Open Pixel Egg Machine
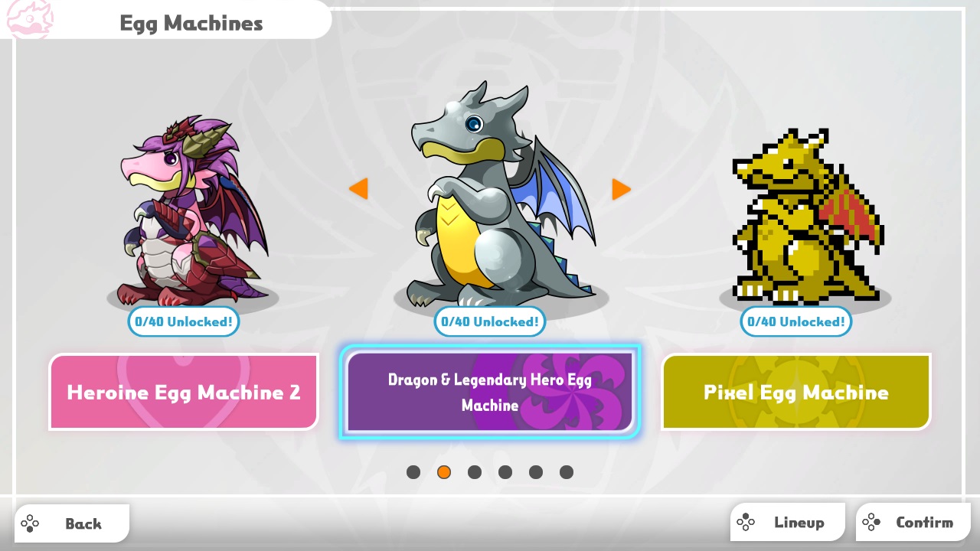The height and width of the screenshot is (551, 980). (796, 392)
